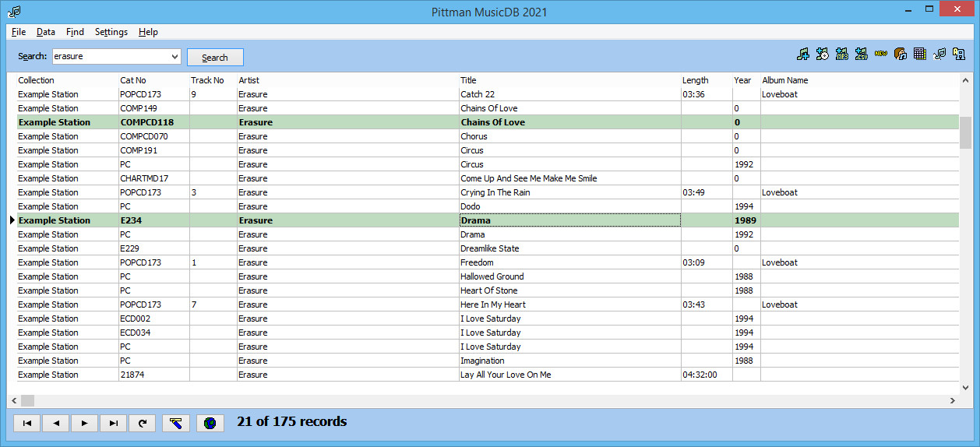
Task: Open the artist icon with person's head
Action: (x=901, y=54)
